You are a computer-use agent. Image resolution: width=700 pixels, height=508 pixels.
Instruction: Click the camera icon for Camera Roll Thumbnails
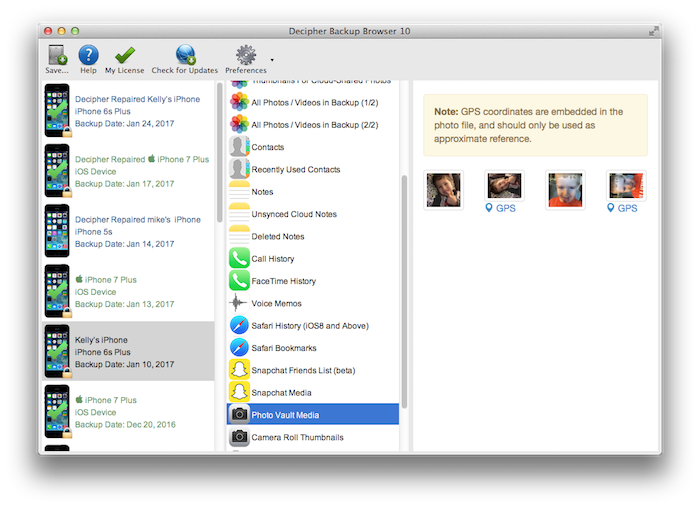[x=239, y=437]
